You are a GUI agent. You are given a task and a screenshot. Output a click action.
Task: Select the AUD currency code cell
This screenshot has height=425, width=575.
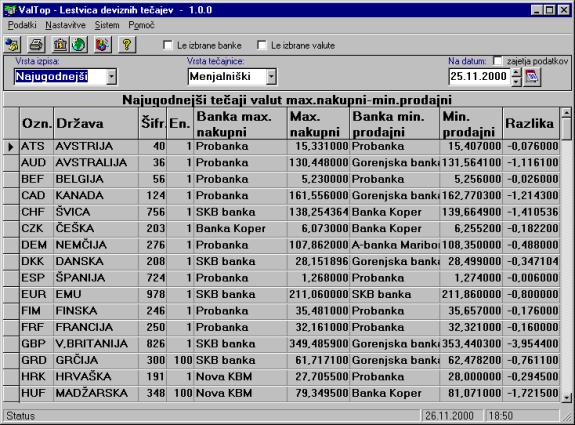point(37,163)
